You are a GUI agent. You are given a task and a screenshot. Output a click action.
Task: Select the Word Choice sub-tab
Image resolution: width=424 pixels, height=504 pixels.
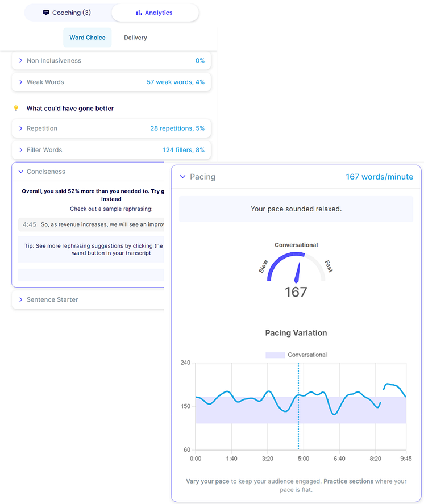(x=88, y=38)
